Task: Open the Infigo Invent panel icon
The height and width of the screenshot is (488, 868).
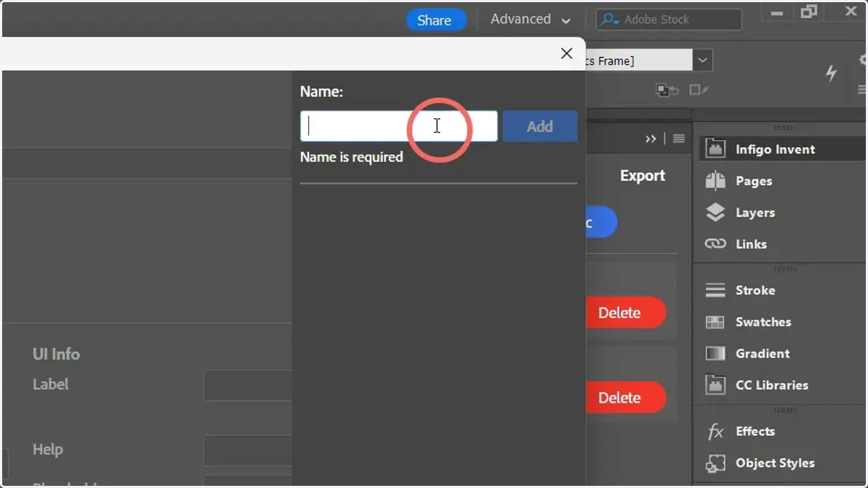Action: [x=715, y=149]
